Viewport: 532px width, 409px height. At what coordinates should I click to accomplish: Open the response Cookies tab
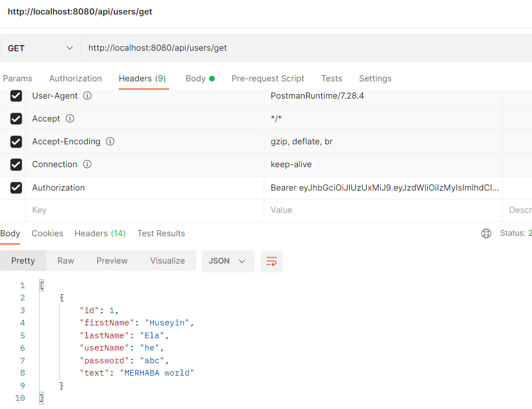47,233
